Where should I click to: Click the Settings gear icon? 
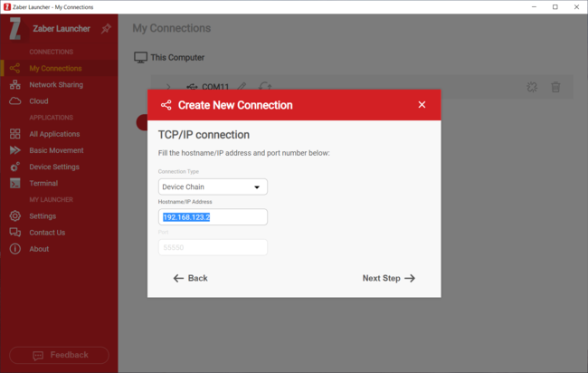point(15,216)
